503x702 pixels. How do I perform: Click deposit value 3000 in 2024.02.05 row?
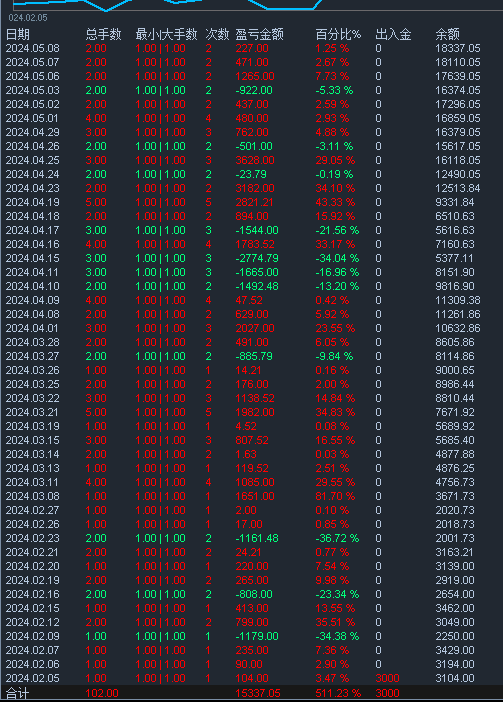pyautogui.click(x=388, y=678)
